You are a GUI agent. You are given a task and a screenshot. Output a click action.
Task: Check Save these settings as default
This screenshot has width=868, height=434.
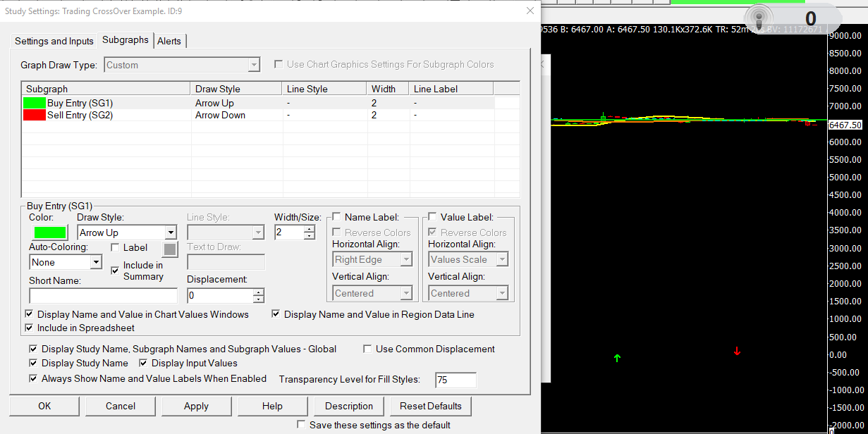302,425
